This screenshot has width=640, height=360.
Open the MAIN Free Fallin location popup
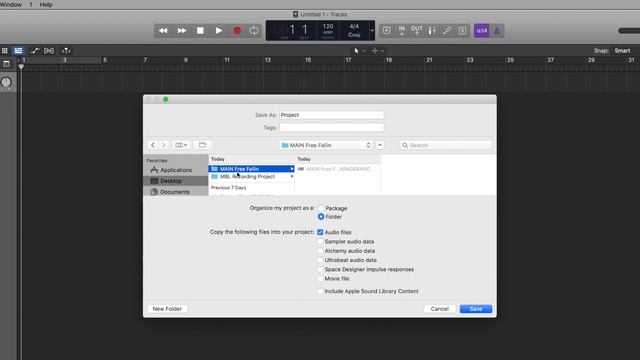pos(326,145)
